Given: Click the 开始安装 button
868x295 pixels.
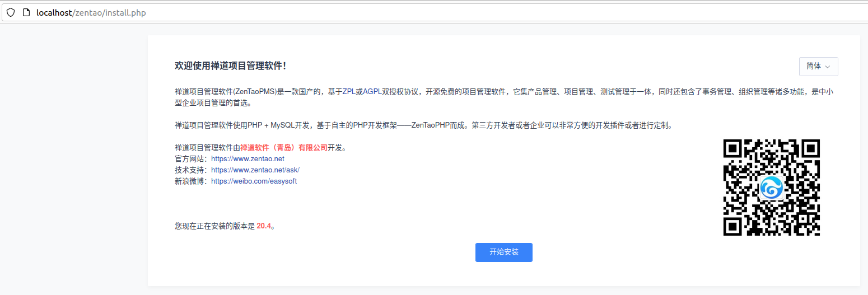Looking at the screenshot, I should [503, 252].
